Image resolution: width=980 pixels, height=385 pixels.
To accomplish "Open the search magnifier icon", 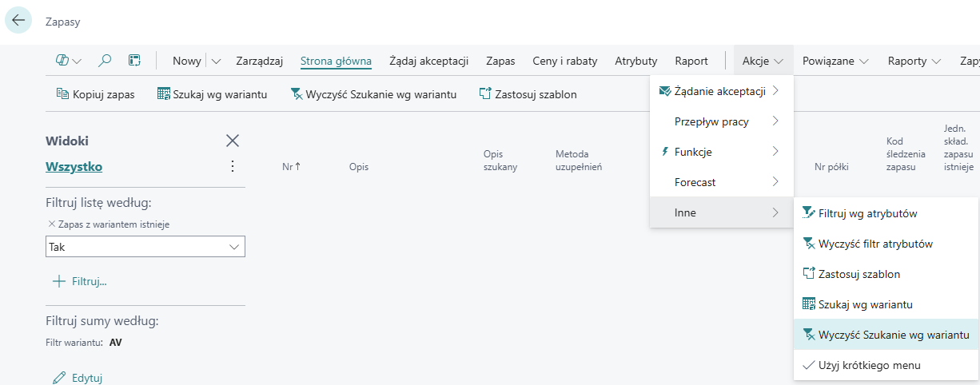I will pyautogui.click(x=105, y=61).
